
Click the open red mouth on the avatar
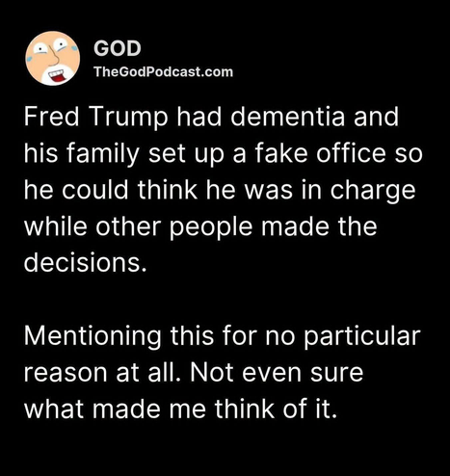(57, 77)
